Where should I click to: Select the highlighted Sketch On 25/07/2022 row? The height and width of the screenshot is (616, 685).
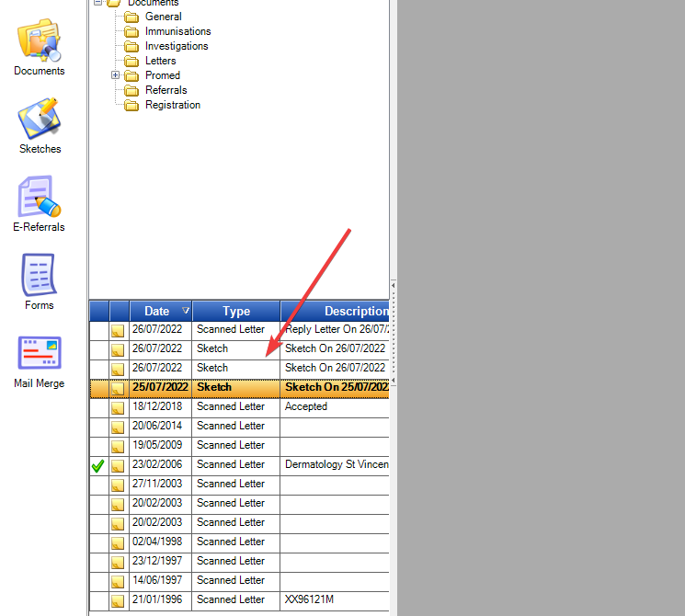pos(335,387)
